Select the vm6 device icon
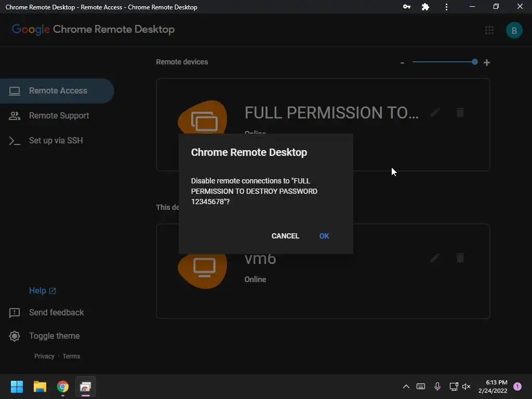The image size is (532, 399). (203, 270)
